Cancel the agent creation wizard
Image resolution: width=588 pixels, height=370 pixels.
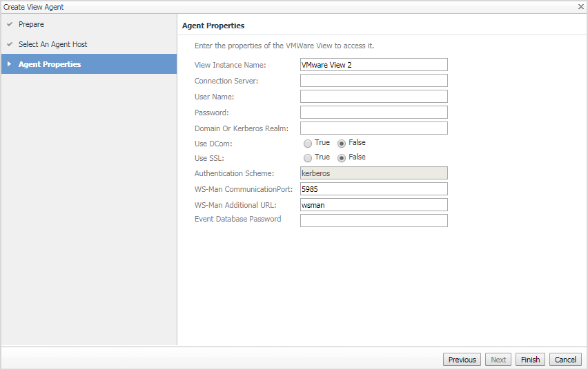tap(565, 360)
